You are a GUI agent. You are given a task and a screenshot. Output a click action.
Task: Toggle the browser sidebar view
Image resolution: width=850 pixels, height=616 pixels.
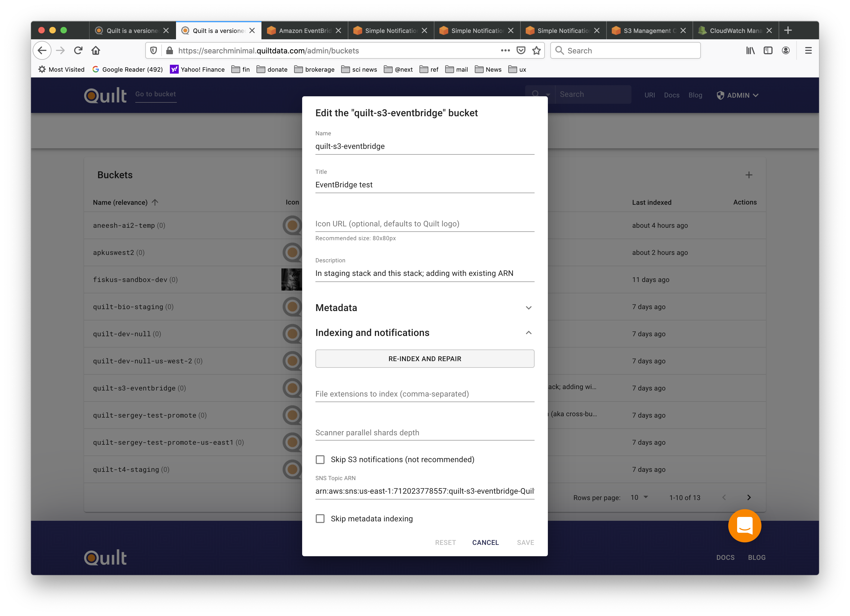point(768,51)
